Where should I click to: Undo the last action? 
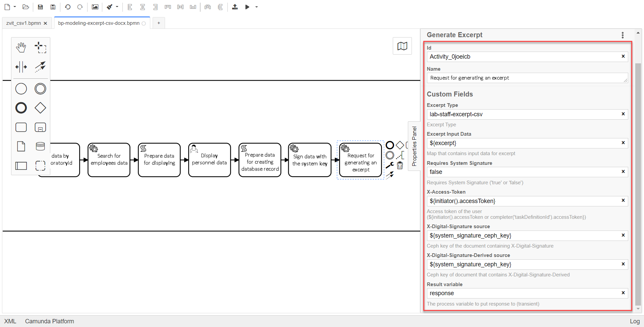tap(68, 7)
